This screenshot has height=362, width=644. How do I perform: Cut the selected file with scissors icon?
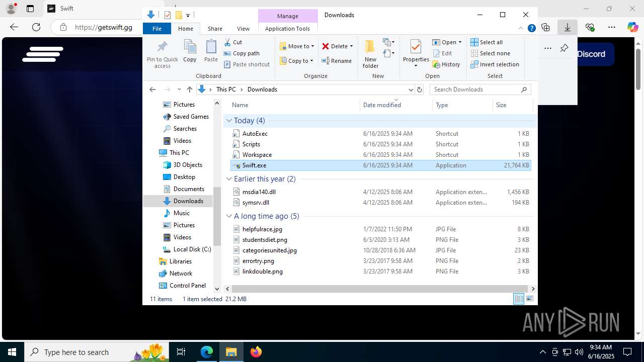(x=233, y=42)
